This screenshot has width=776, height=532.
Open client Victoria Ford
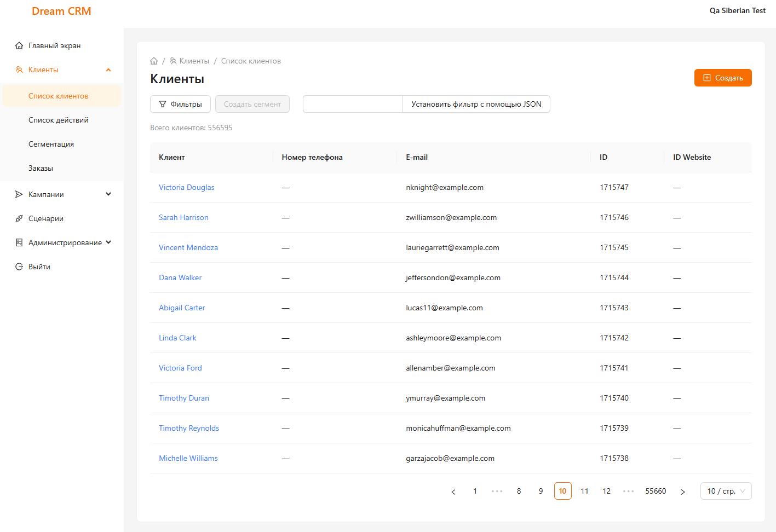[x=180, y=368]
